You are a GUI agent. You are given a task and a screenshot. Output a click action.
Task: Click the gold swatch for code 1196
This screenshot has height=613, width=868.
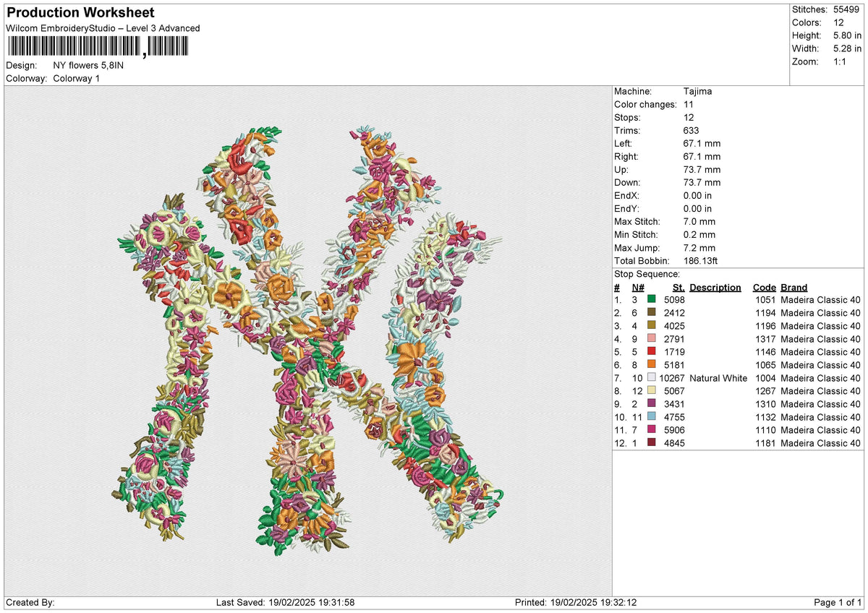pos(651,325)
